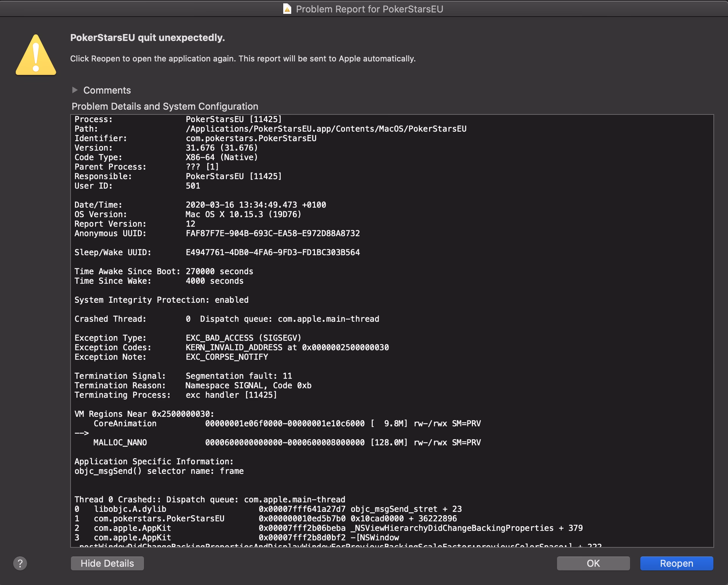
Task: Click the OS Version Mac OS X 10.15.3 line
Action: (188, 214)
